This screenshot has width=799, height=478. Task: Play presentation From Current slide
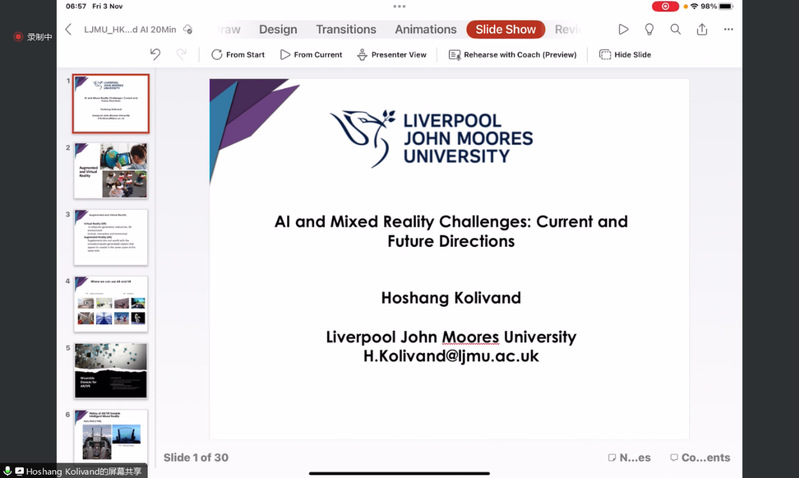click(311, 55)
